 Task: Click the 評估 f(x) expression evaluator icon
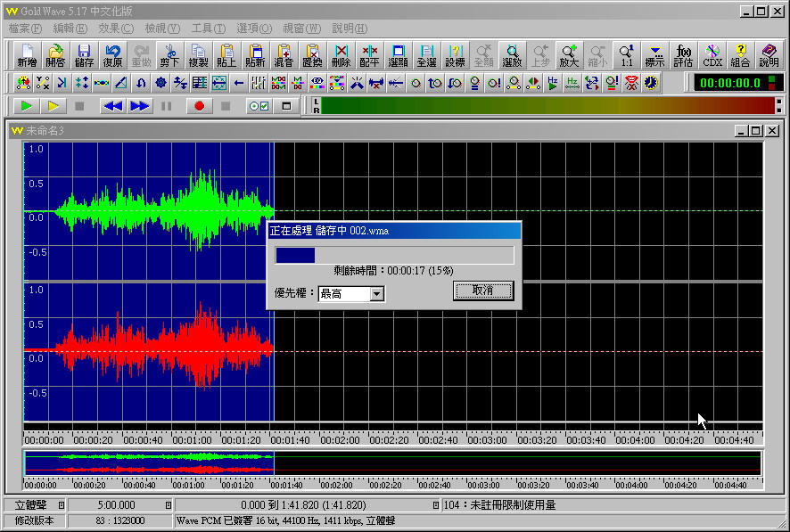point(684,55)
